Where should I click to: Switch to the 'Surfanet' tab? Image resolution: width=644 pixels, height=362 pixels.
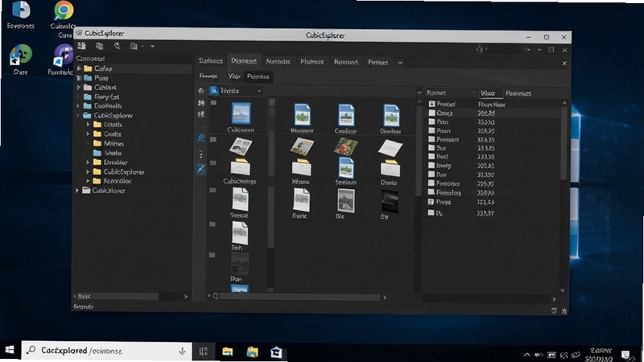[211, 61]
